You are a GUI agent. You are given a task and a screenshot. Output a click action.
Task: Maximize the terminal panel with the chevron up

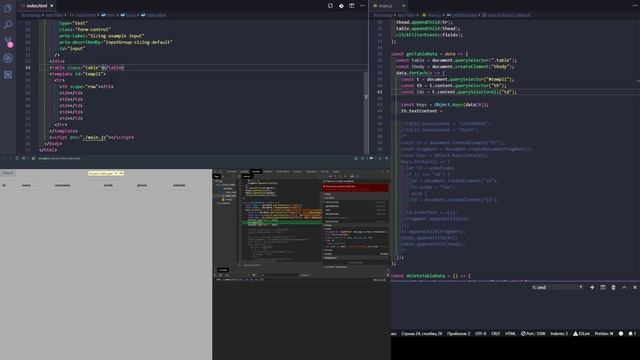(624, 287)
